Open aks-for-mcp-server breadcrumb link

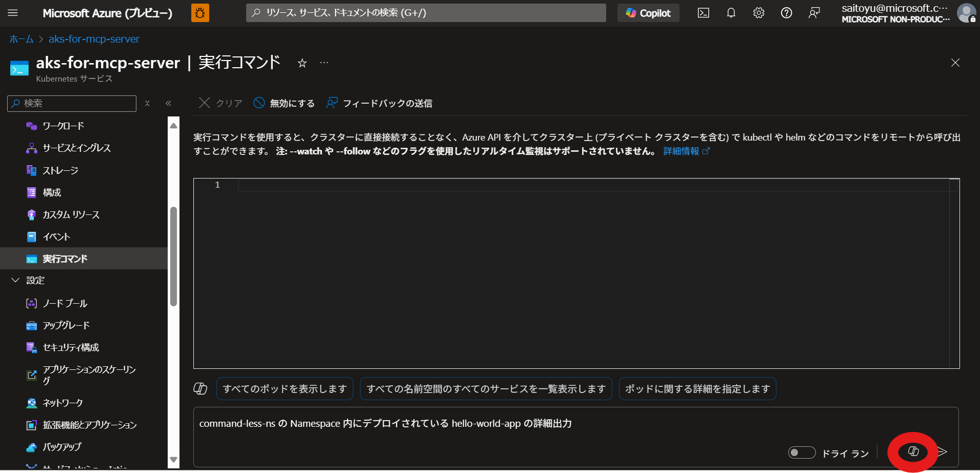tap(94, 39)
